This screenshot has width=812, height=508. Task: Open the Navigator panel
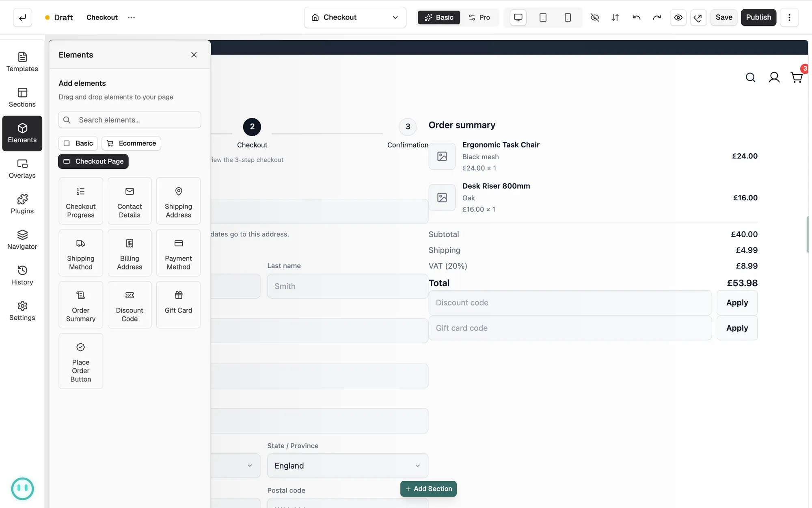[22, 240]
